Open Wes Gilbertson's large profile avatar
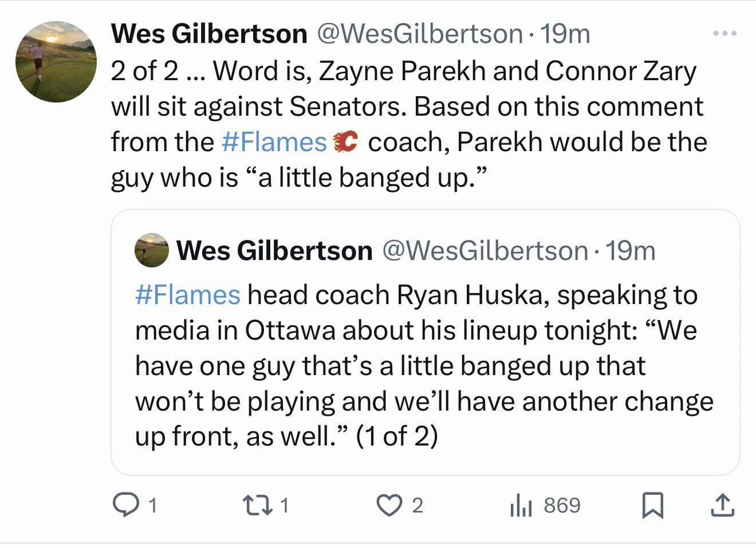 pyautogui.click(x=56, y=62)
